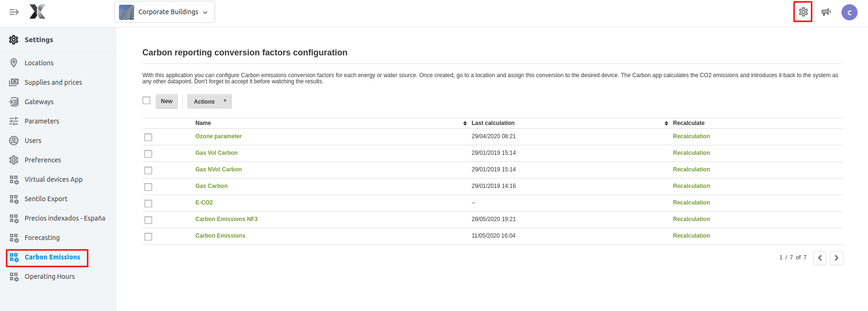
Task: Check the Carbon Emissions NF3 row checkbox
Action: [x=148, y=220]
